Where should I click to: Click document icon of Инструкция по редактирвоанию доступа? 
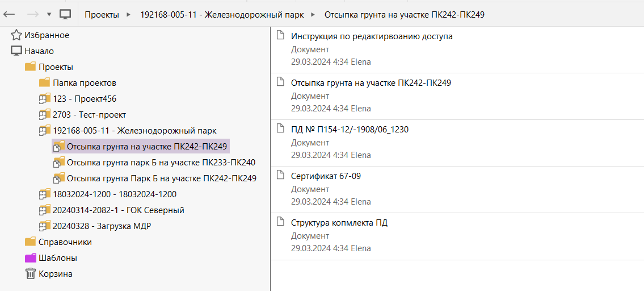[x=281, y=35]
